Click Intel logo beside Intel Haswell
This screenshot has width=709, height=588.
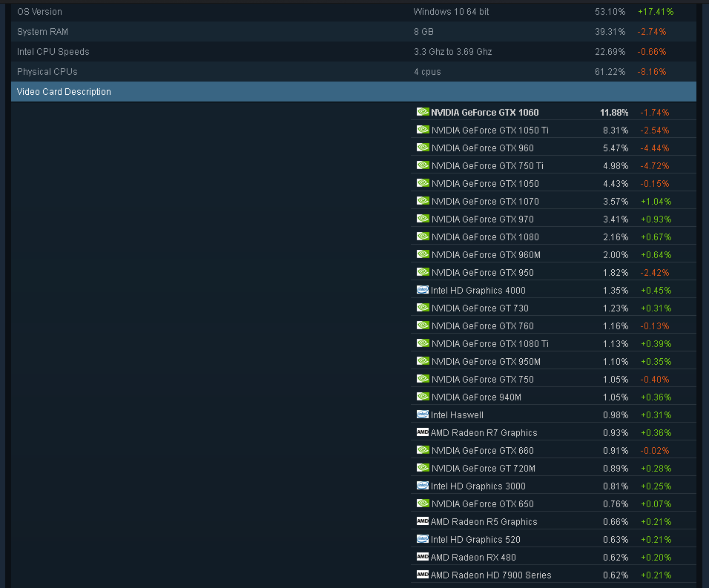click(422, 414)
